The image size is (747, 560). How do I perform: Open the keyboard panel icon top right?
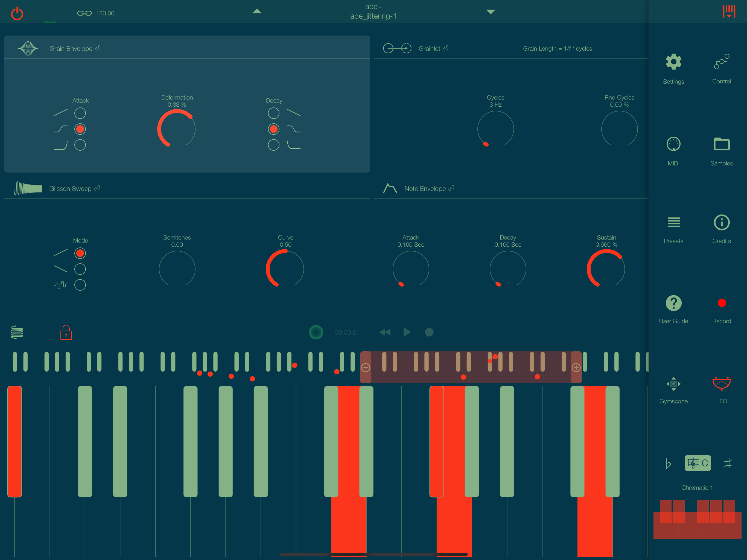(729, 11)
